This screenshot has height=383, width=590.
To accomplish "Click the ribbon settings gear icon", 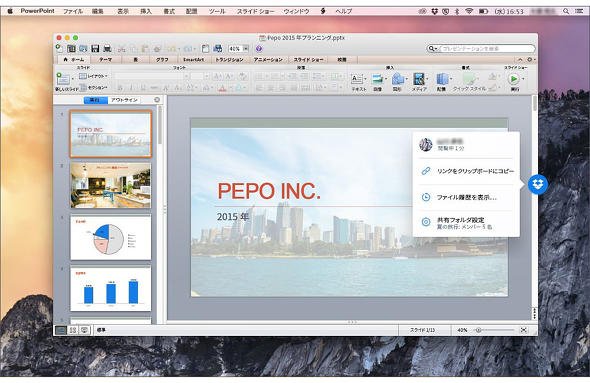I will click(x=530, y=59).
